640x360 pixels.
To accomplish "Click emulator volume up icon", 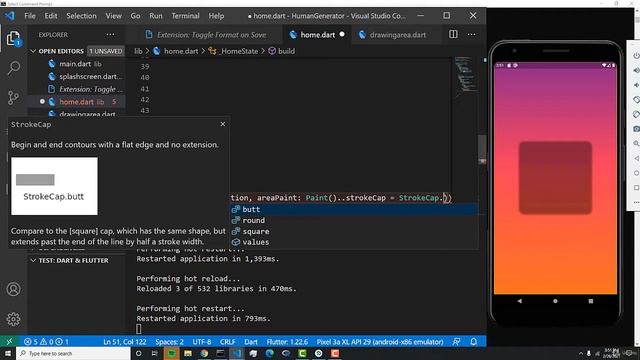I will (636, 70).
